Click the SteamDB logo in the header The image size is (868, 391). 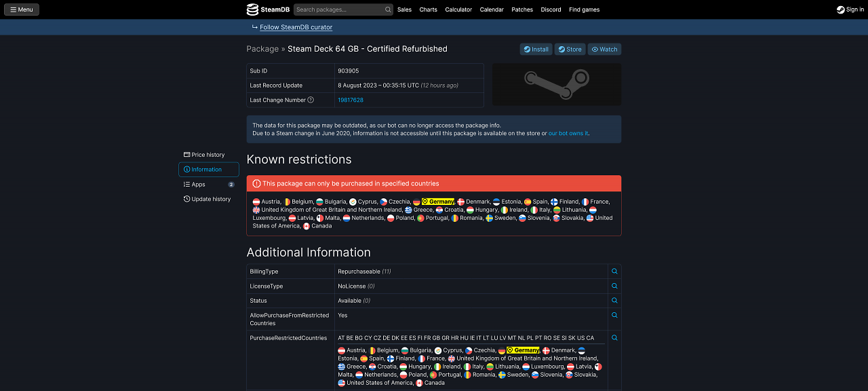(x=268, y=10)
